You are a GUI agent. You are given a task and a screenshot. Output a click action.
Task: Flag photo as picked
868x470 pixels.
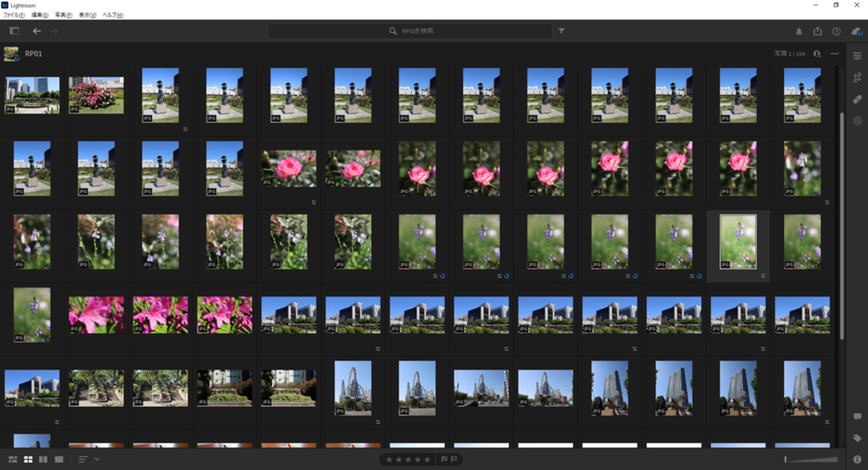(x=443, y=459)
